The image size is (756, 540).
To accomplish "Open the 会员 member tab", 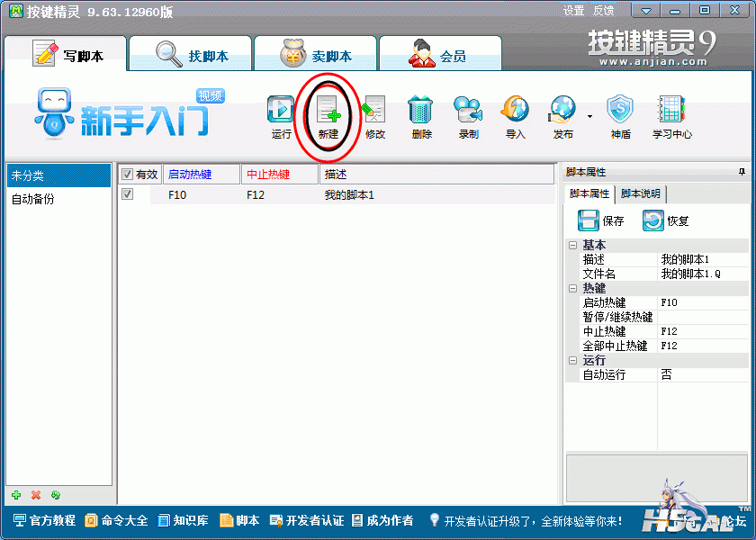I will 440,53.
